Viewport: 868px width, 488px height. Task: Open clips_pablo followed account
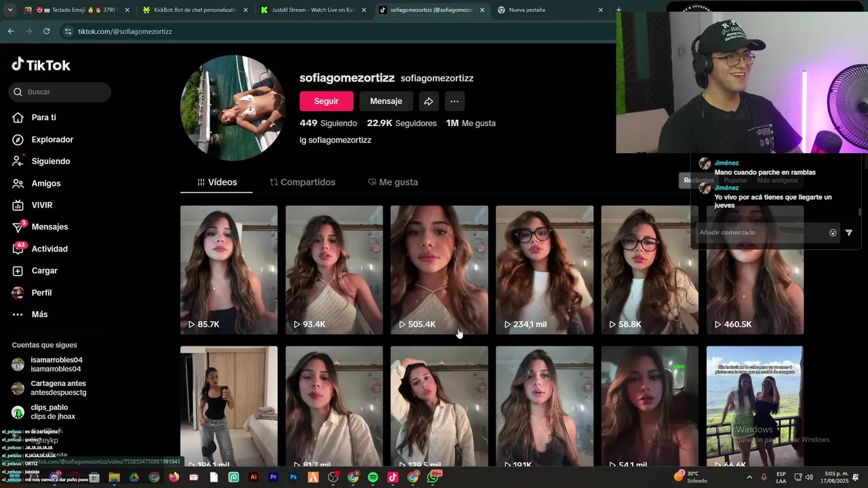[43, 411]
